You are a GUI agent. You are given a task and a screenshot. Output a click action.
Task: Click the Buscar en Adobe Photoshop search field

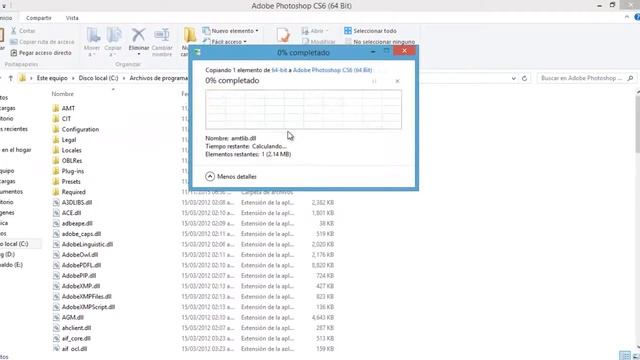pyautogui.click(x=586, y=78)
